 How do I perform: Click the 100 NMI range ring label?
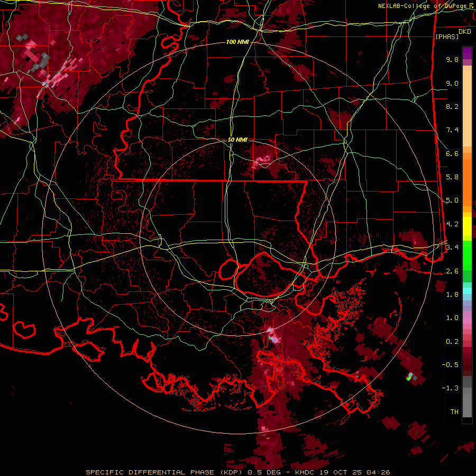coord(237,42)
